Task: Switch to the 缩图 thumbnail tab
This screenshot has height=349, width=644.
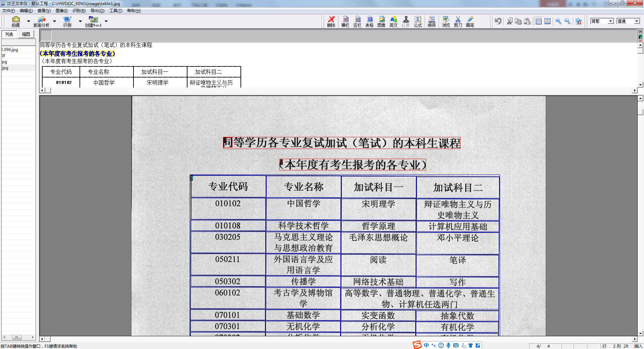Action: [x=26, y=34]
